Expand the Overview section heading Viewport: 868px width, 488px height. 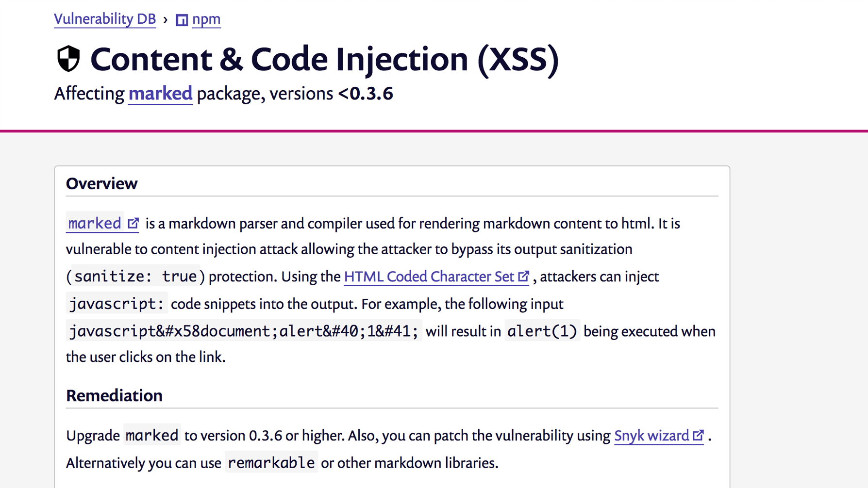(x=101, y=183)
